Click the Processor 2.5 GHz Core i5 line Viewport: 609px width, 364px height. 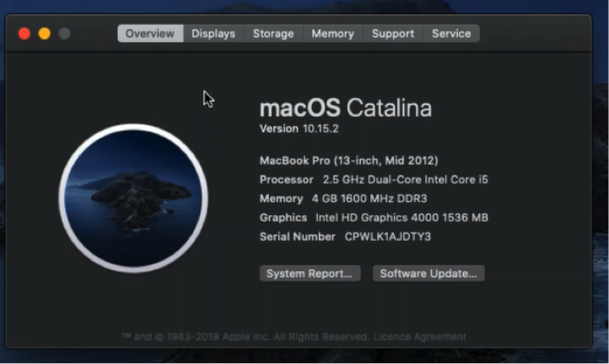point(374,179)
